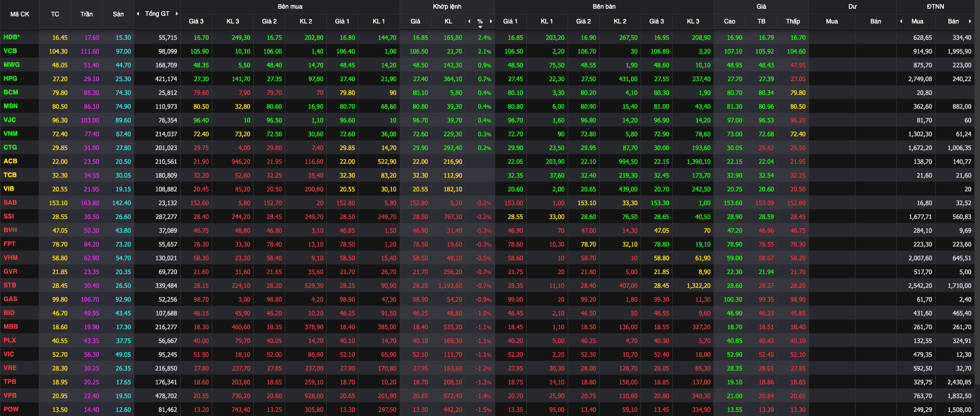980x416 pixels.
Task: Open the MBB stock symbol
Action: [11, 327]
